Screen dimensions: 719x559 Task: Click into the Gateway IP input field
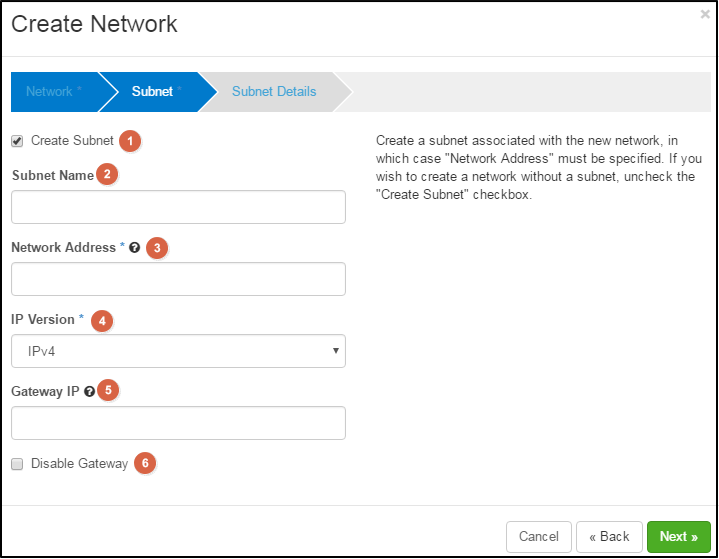[x=178, y=423]
